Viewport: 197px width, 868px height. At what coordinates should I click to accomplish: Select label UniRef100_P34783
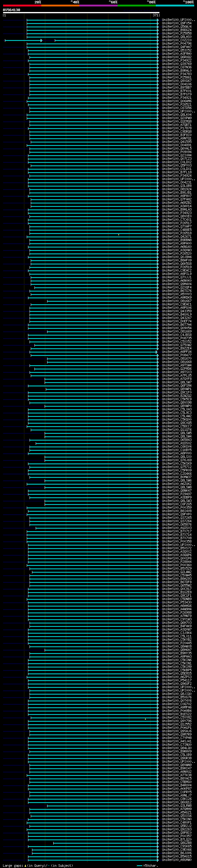pyautogui.click(x=177, y=74)
